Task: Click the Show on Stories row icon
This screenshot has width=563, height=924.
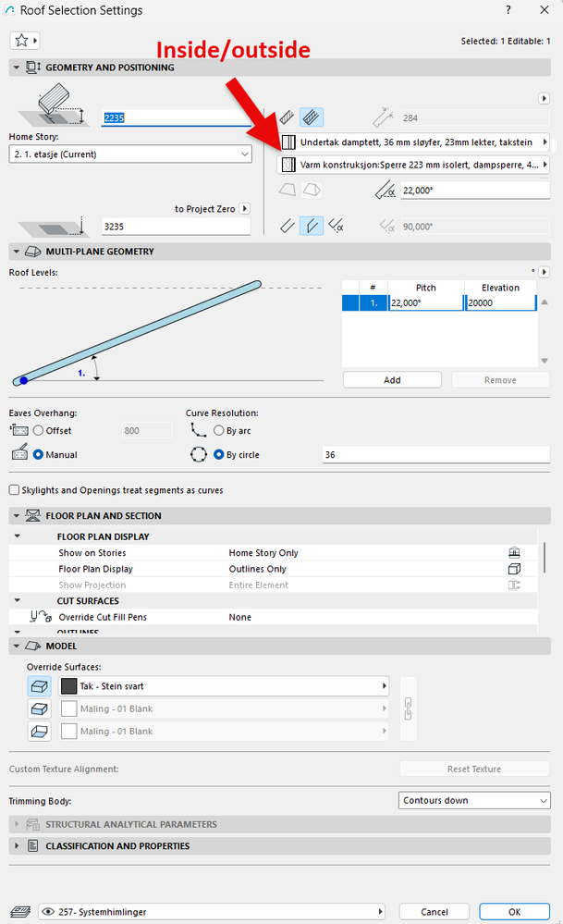Action: click(514, 553)
